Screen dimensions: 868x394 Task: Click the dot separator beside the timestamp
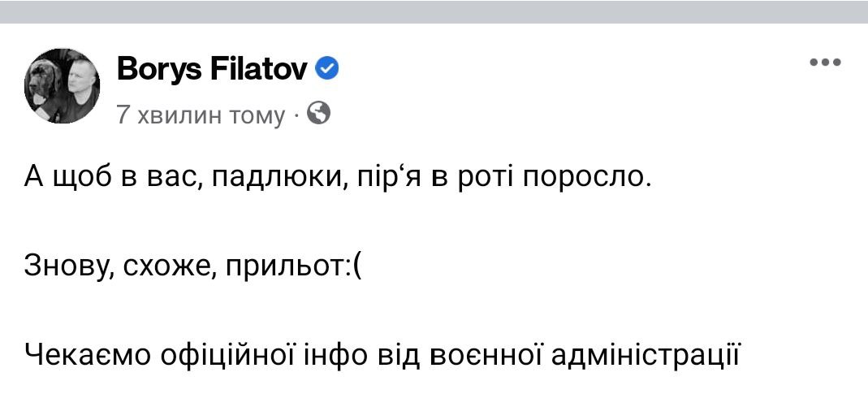pyautogui.click(x=297, y=116)
